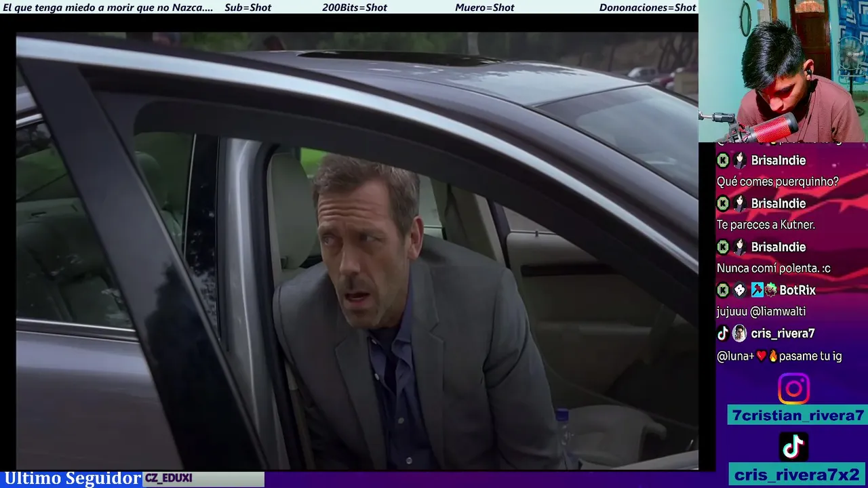
Task: Click Instagram handle 7cristian_rivera7
Action: point(798,415)
